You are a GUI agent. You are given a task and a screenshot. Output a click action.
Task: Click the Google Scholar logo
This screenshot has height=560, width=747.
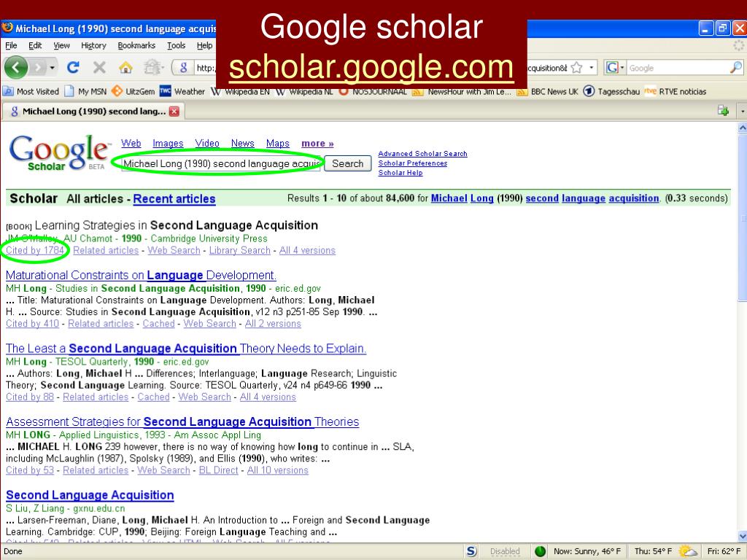[x=59, y=152]
